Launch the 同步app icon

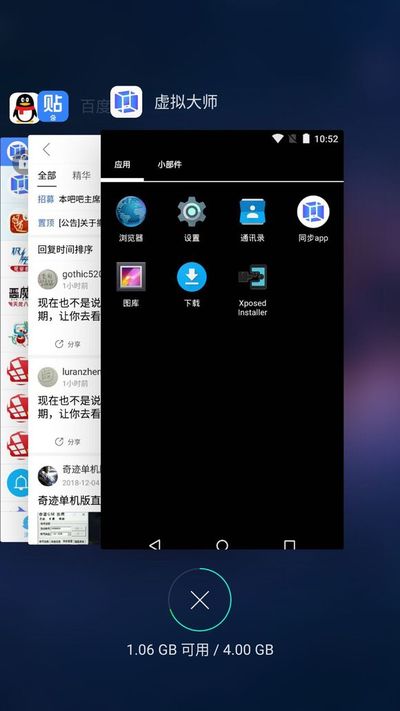coord(313,212)
